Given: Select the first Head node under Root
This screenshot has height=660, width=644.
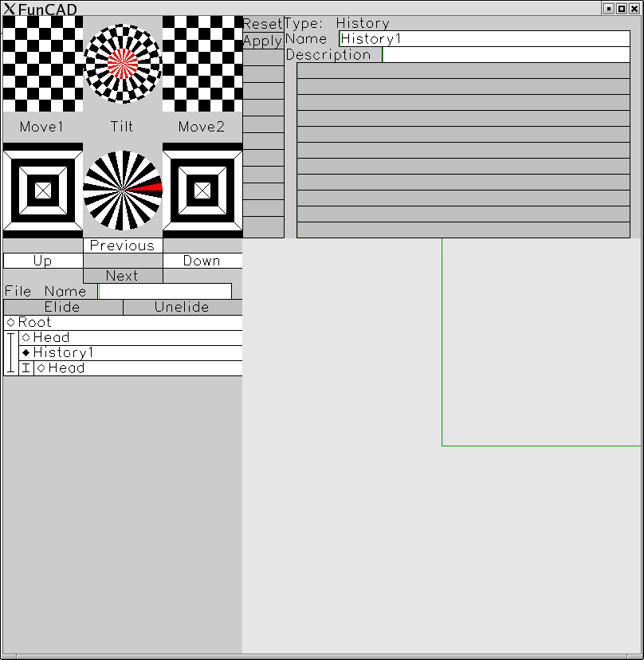Looking at the screenshot, I should [x=131, y=338].
